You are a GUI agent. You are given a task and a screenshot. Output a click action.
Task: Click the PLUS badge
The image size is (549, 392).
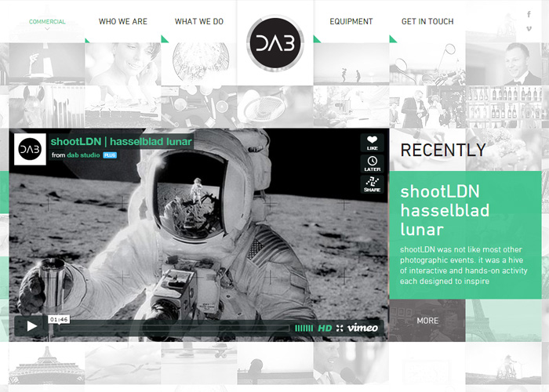coord(110,155)
